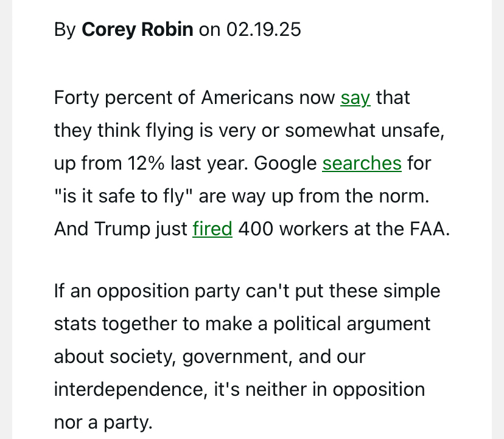The image size is (504, 439).
Task: Follow the "searches" link after Google
Action: [362, 164]
